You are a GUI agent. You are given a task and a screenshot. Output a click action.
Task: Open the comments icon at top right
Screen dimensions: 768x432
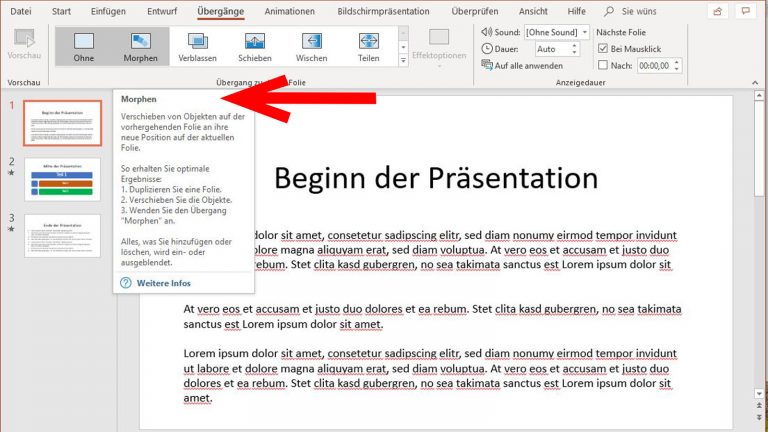coord(746,11)
